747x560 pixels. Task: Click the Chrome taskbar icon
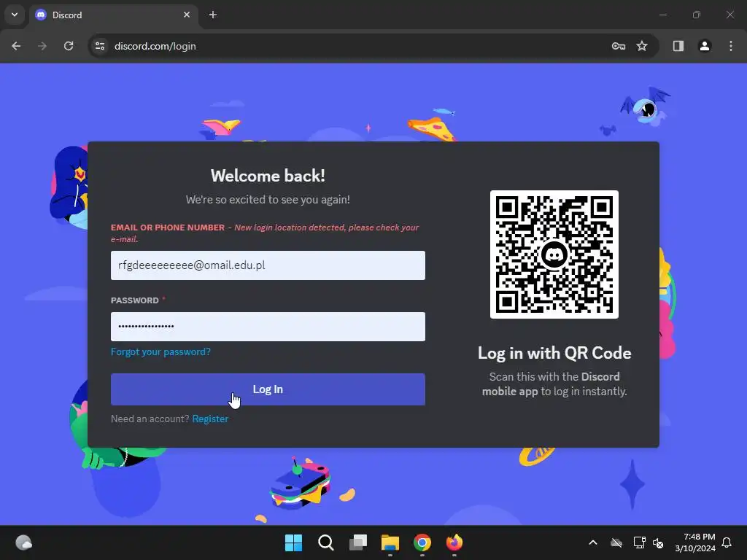422,542
